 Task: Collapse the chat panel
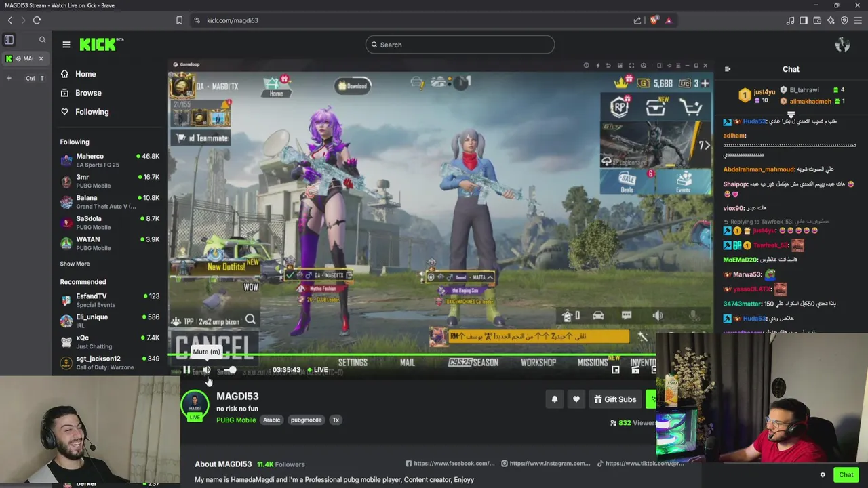tap(728, 69)
